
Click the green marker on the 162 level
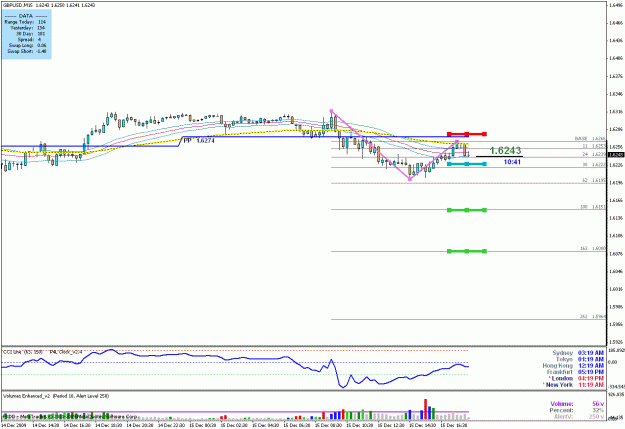(467, 251)
